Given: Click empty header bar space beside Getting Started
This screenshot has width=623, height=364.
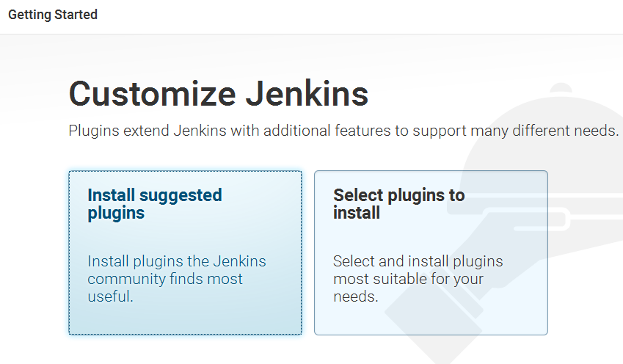Looking at the screenshot, I should pos(357,16).
